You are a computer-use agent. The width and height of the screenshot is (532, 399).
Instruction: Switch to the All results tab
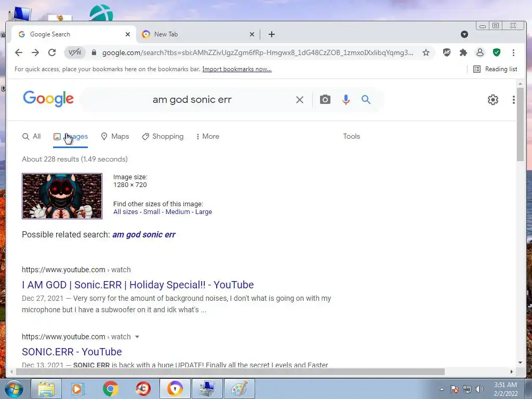pos(32,137)
